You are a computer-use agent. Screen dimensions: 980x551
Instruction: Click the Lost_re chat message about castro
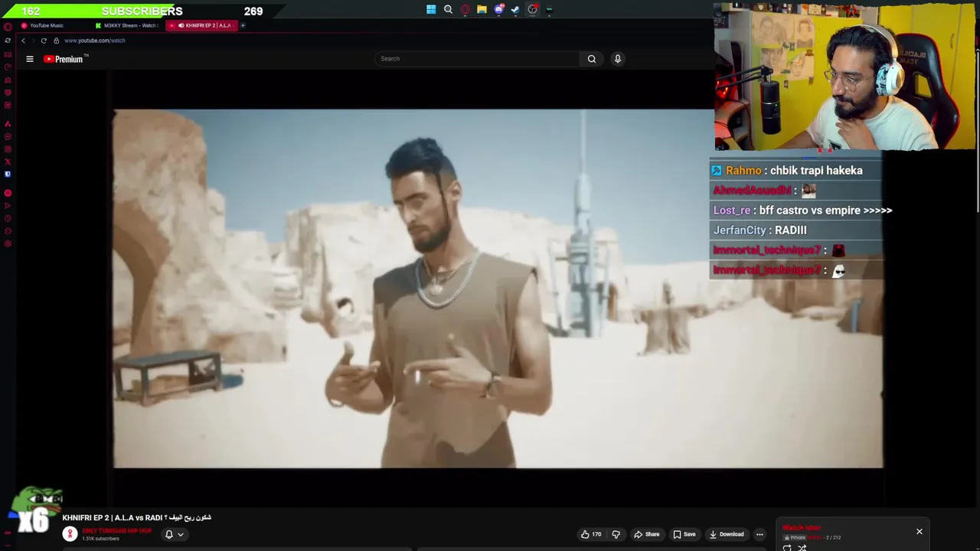[x=802, y=210]
